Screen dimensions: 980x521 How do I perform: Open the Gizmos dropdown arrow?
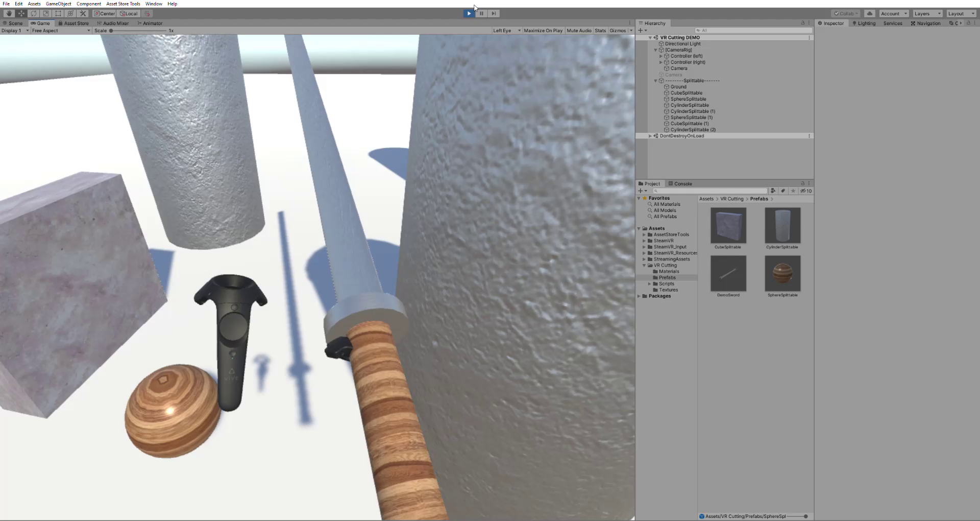click(x=631, y=30)
